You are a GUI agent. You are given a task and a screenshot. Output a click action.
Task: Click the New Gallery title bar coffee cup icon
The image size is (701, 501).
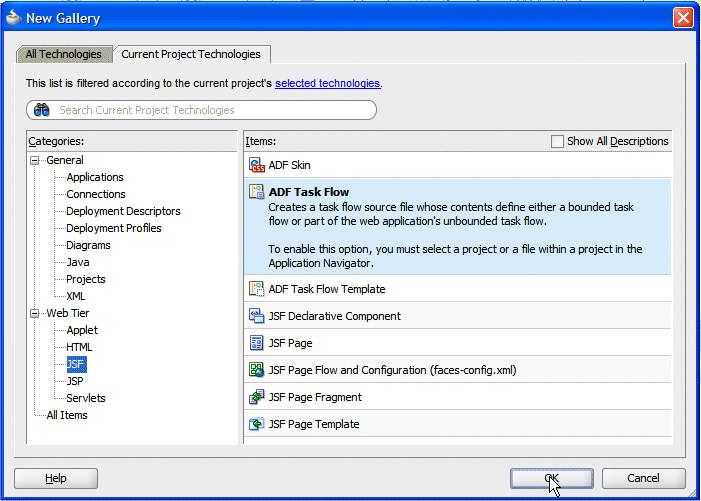(13, 17)
